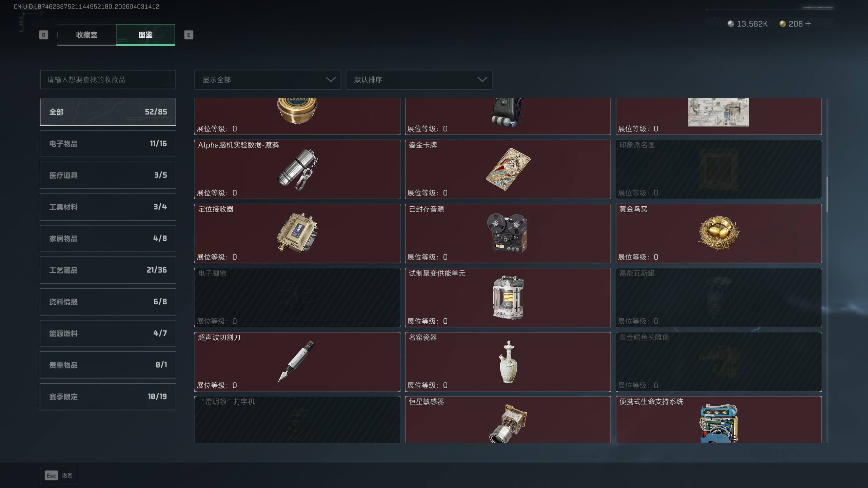This screenshot has height=488, width=868.
Task: Open the 默认排序 sort dropdown
Action: [x=419, y=80]
